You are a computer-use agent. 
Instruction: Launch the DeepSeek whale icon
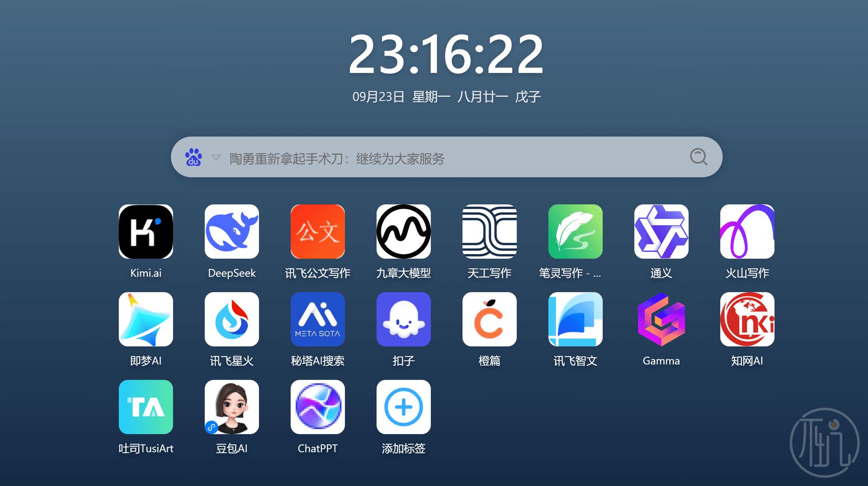(231, 231)
